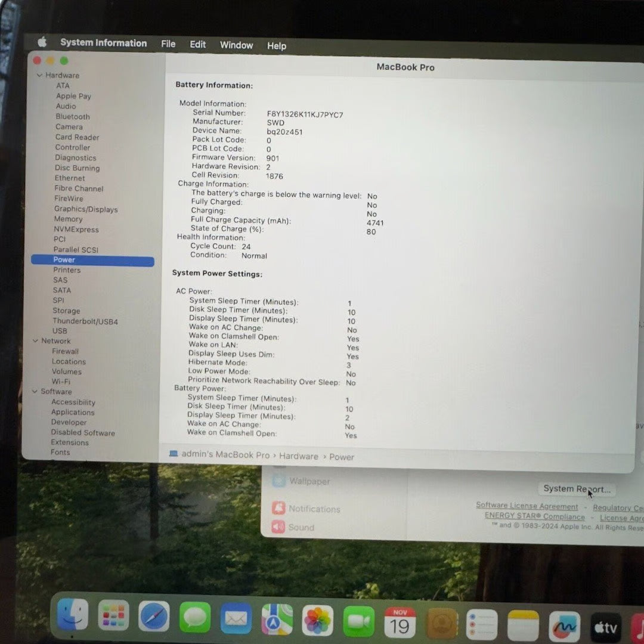Open the Window menu
The width and height of the screenshot is (644, 644).
(x=236, y=45)
